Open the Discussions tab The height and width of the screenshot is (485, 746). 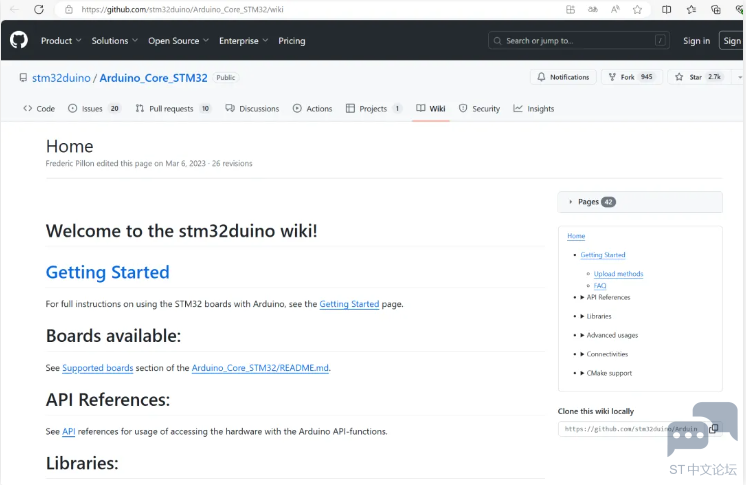point(252,109)
